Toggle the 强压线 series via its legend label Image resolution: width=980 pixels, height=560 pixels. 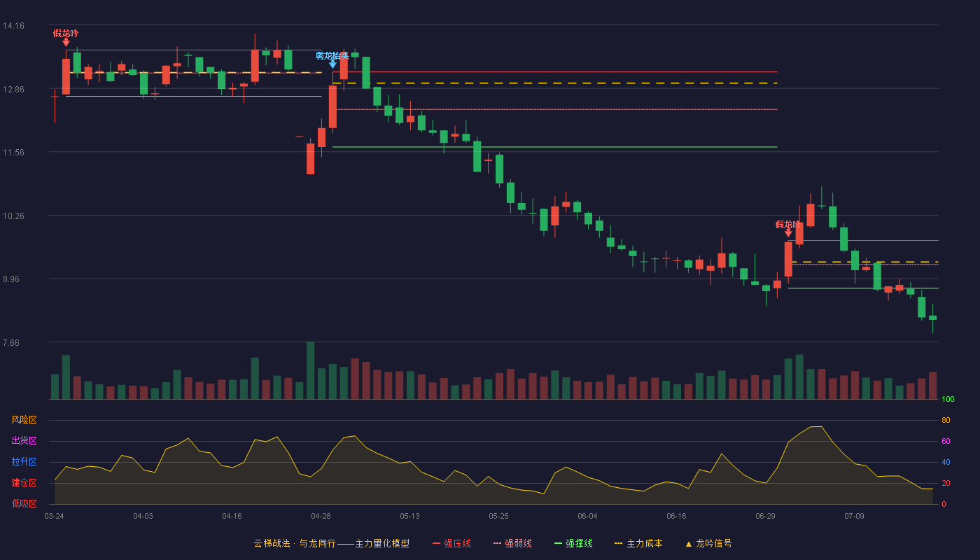[457, 544]
